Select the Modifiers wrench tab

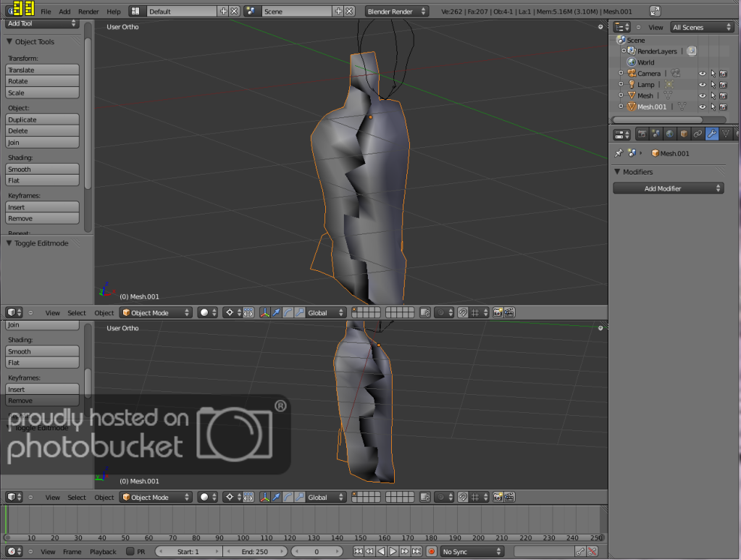712,134
